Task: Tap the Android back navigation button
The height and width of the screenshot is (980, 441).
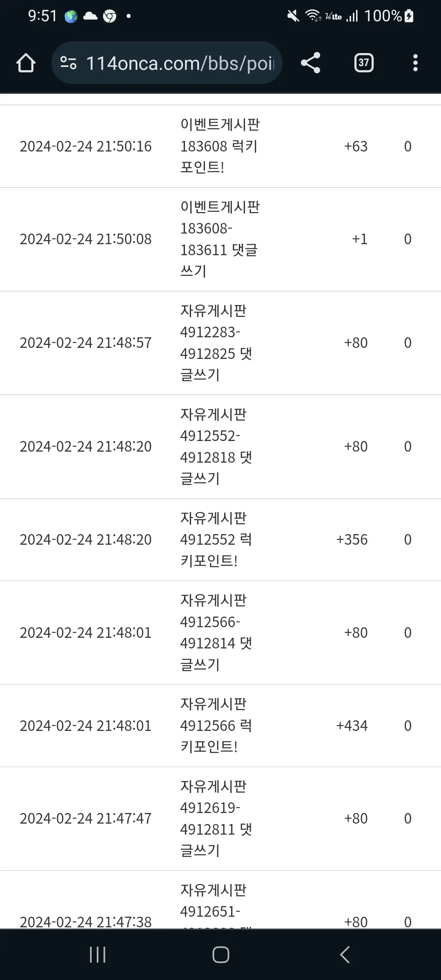Action: tap(345, 955)
